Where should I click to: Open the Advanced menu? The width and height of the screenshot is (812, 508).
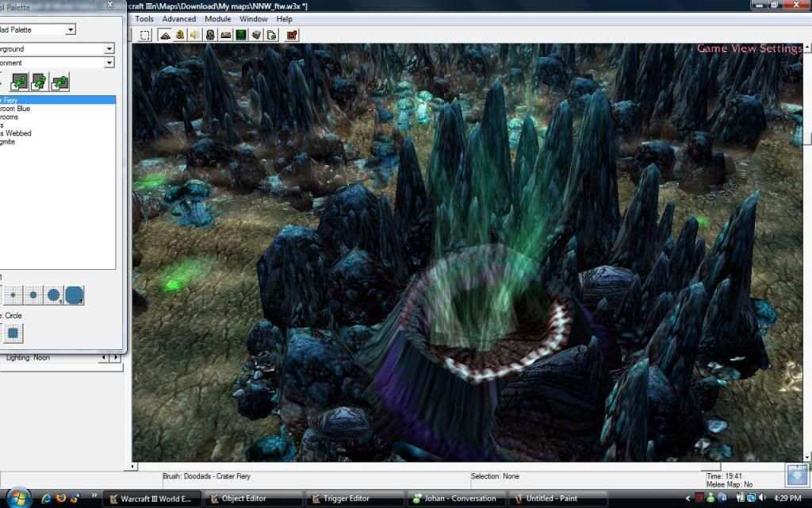click(178, 19)
